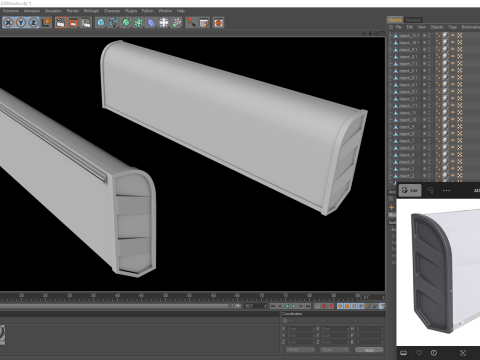Open the Simulation menu
Viewport: 480px width, 360px height.
point(54,11)
